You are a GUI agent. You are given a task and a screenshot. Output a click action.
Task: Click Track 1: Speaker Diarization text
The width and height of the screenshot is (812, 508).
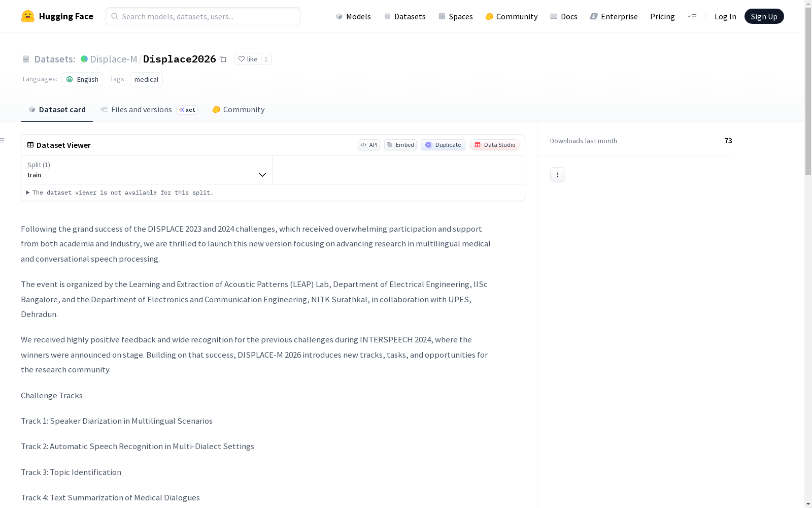[x=117, y=421]
